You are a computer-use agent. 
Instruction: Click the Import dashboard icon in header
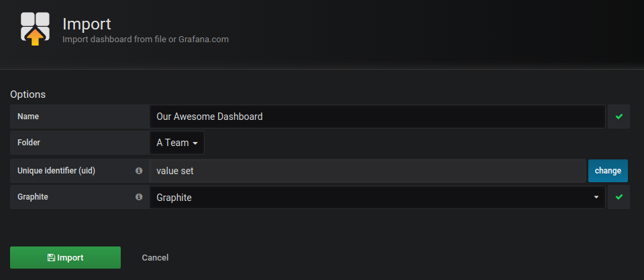point(35,29)
